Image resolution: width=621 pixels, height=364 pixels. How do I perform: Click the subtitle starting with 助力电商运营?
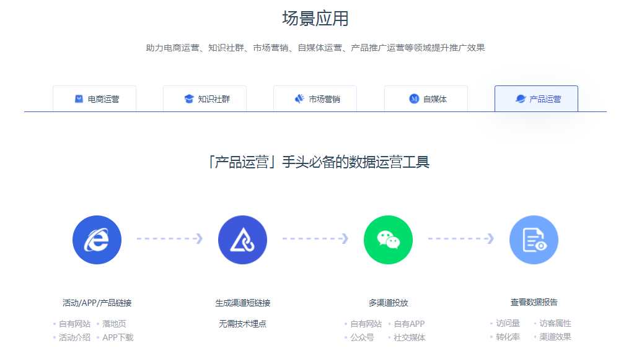(315, 48)
